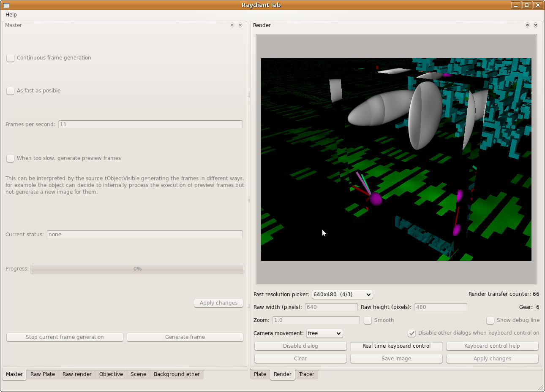Open the Fast resolution picker dropdown
Screen dimensions: 545x392
point(342,295)
